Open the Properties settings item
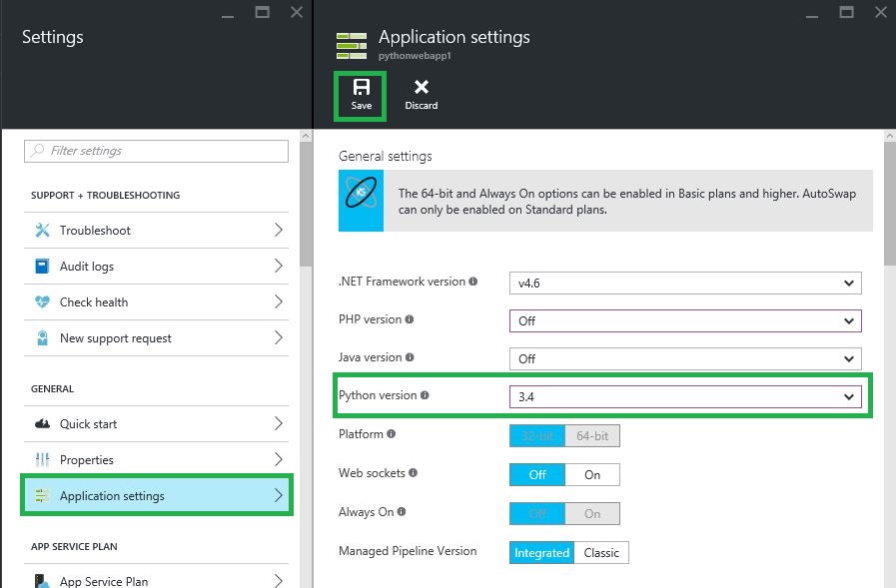Viewport: 896px width, 588px height. point(156,459)
